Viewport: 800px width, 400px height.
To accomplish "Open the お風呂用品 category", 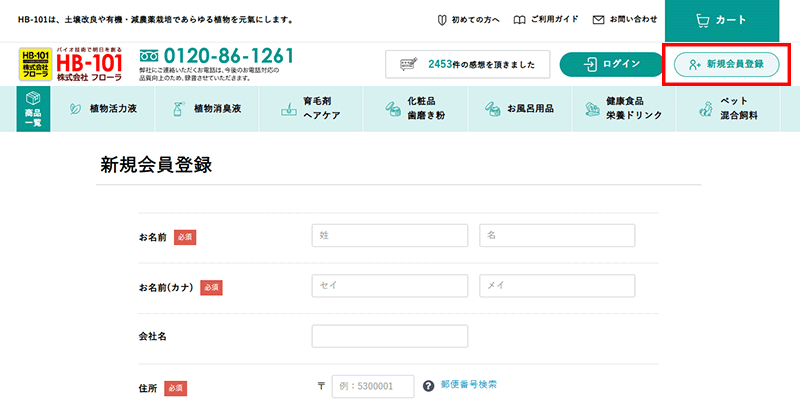I will [515, 109].
